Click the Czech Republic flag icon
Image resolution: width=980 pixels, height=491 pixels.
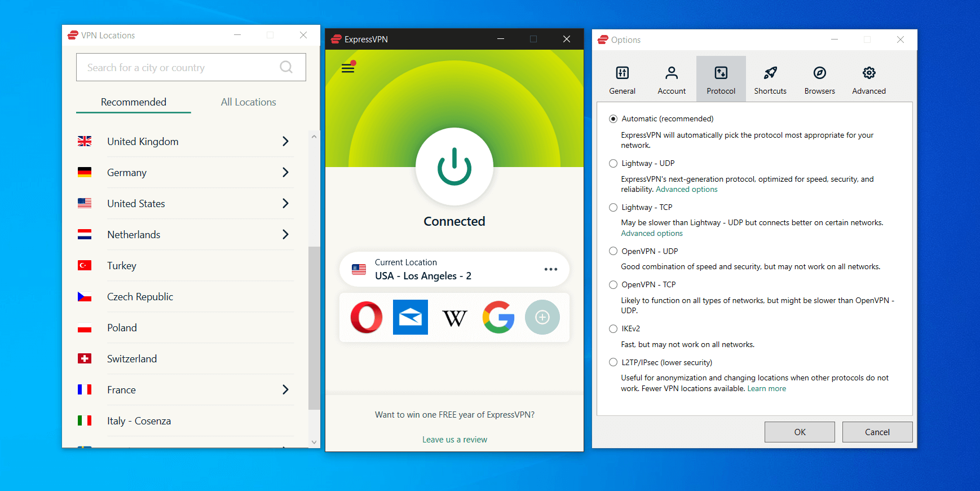pyautogui.click(x=85, y=296)
